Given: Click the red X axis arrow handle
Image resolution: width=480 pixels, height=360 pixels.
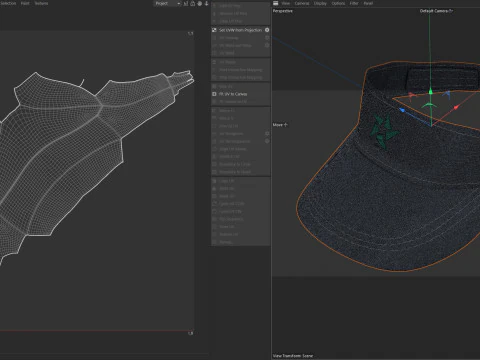Looking at the screenshot, I should click(456, 107).
